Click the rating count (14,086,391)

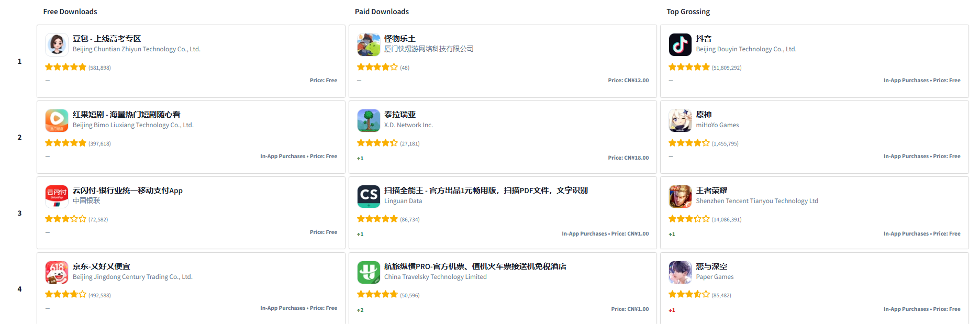click(727, 219)
